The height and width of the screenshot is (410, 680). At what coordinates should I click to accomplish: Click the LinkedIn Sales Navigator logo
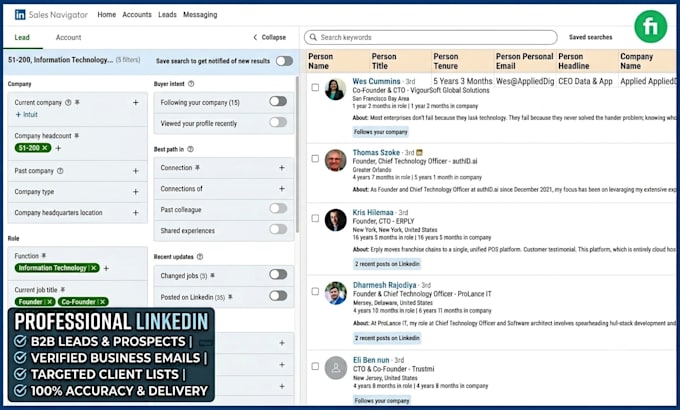(20, 15)
